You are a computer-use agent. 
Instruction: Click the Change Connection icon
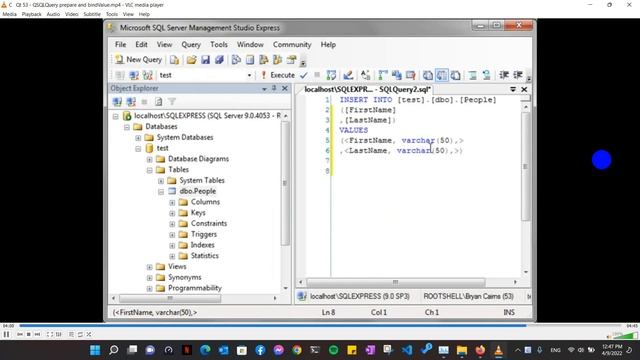[148, 75]
